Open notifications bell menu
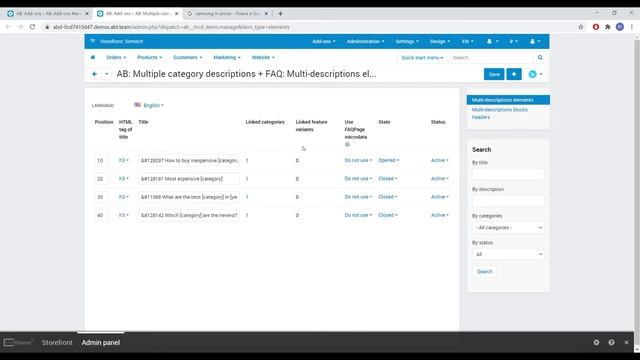Viewport: 640px width, 360px height. (492, 41)
